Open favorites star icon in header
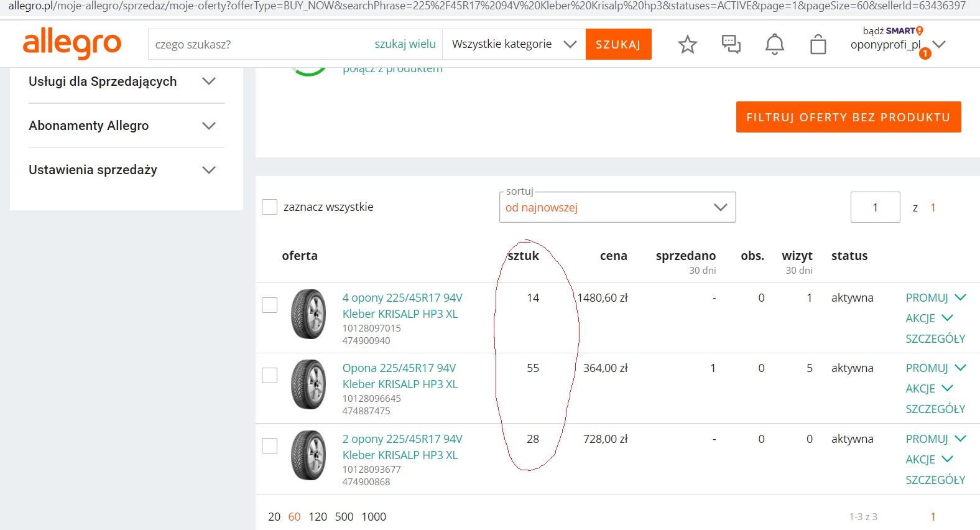This screenshot has width=980, height=530. (687, 45)
